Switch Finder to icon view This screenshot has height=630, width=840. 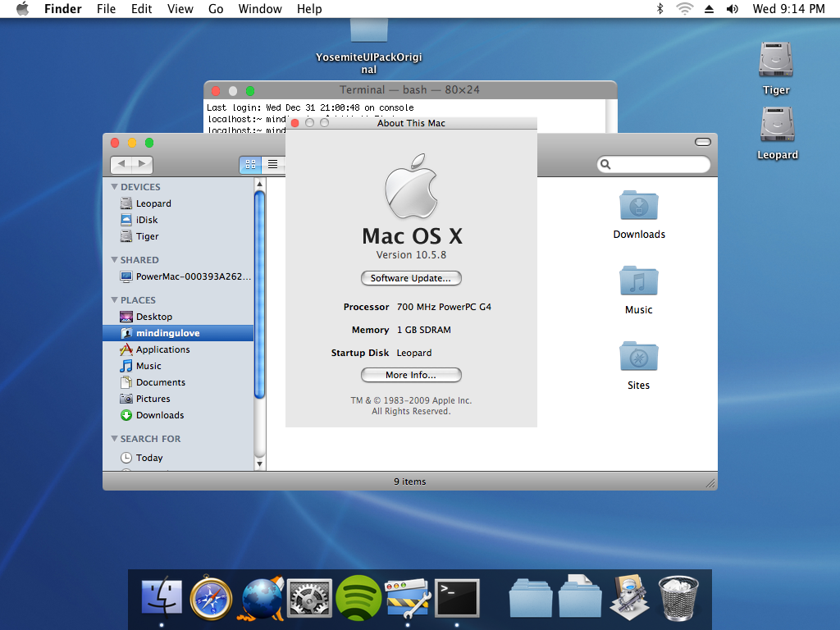[x=250, y=164]
